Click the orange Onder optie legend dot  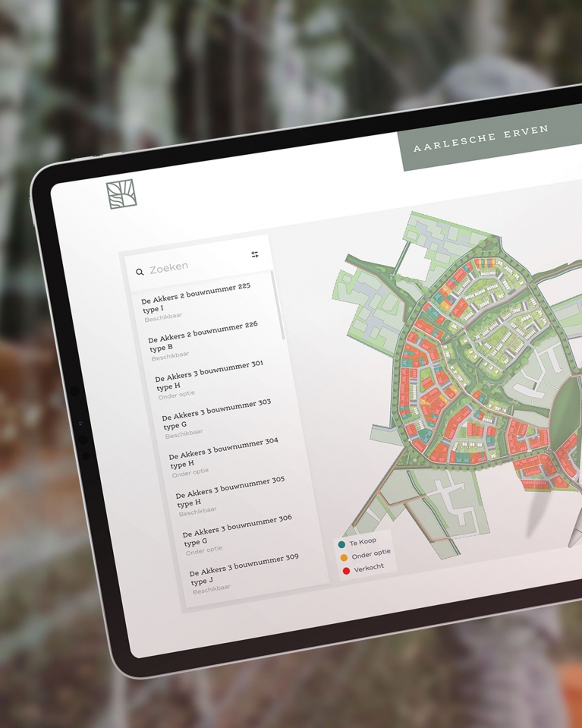coord(344,558)
